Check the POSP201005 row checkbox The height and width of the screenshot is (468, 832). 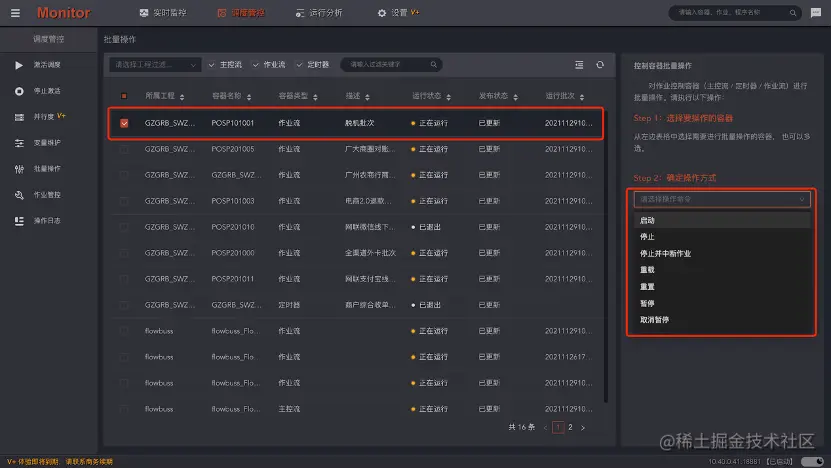[124, 149]
